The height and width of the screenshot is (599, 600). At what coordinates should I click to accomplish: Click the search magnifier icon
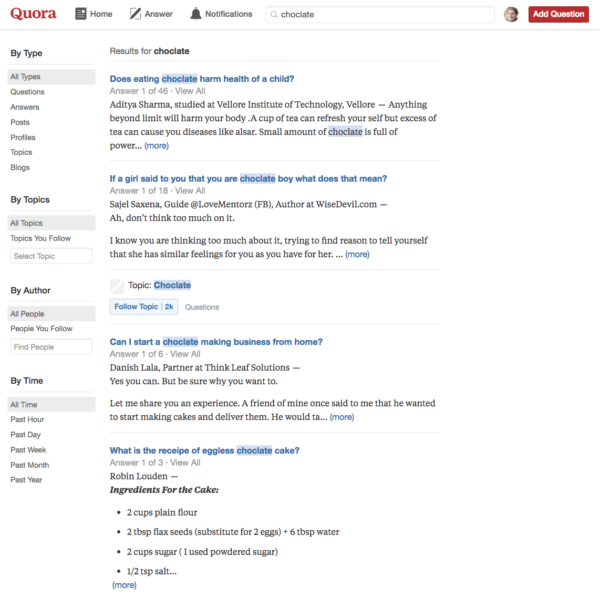[274, 15]
